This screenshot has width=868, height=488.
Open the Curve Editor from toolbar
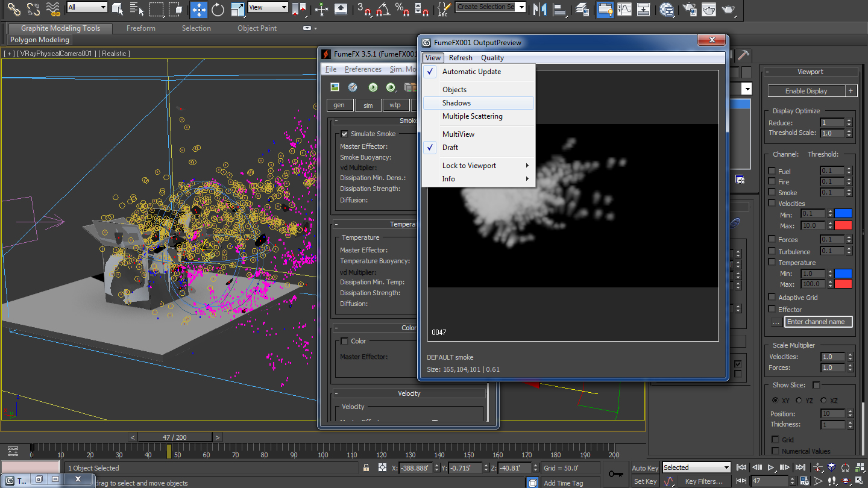click(x=624, y=9)
